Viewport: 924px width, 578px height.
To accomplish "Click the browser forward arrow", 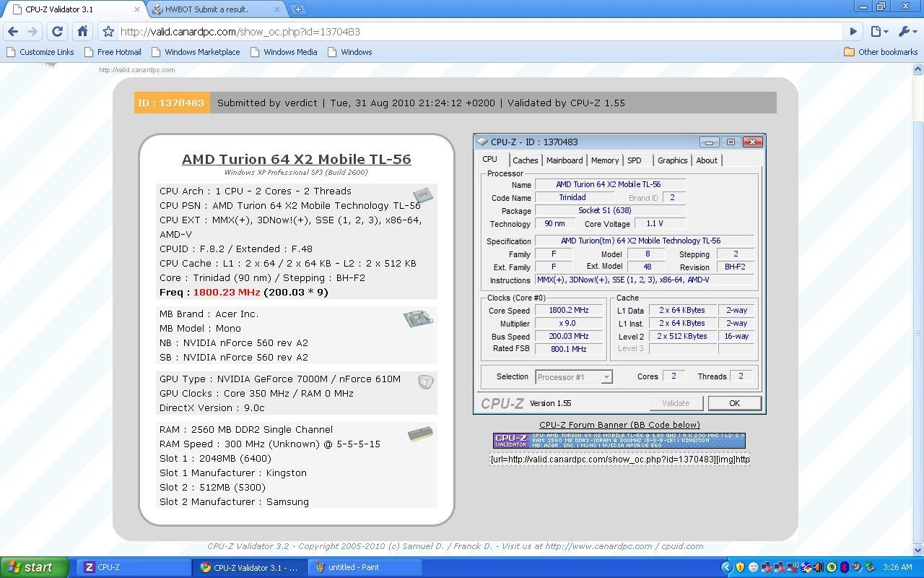I will pyautogui.click(x=32, y=32).
